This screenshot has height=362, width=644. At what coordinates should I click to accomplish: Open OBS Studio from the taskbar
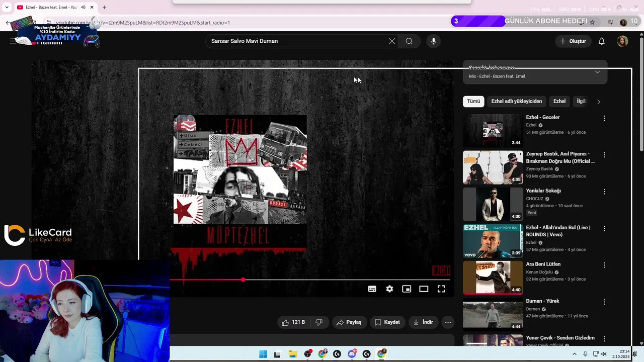(x=307, y=354)
